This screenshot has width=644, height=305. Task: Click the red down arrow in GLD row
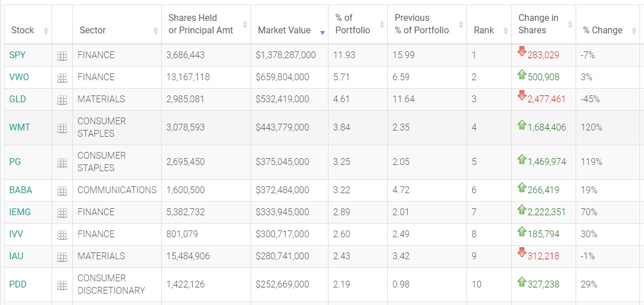[522, 96]
